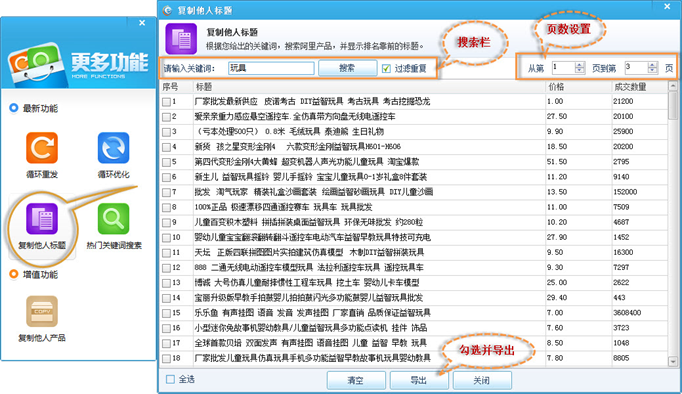682x394 pixels.
Task: Check row 15 checkbox
Action: click(166, 314)
